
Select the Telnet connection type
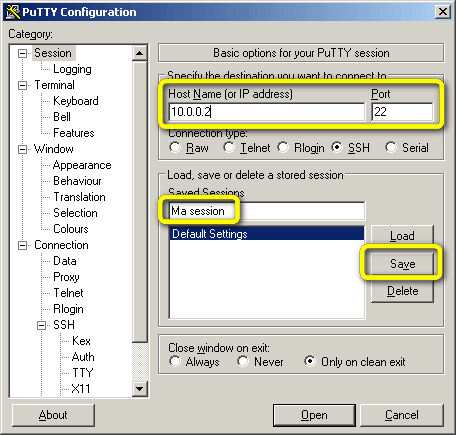[229, 147]
